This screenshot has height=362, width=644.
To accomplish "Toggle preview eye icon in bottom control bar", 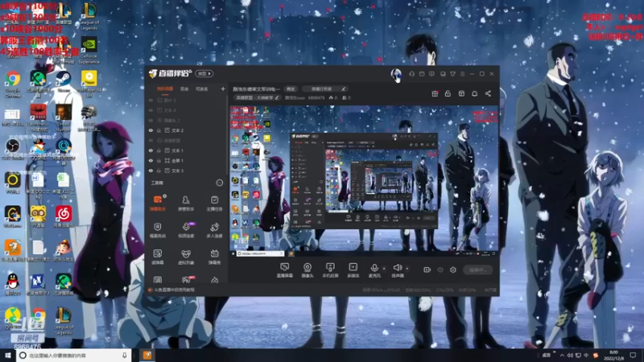I will click(440, 269).
